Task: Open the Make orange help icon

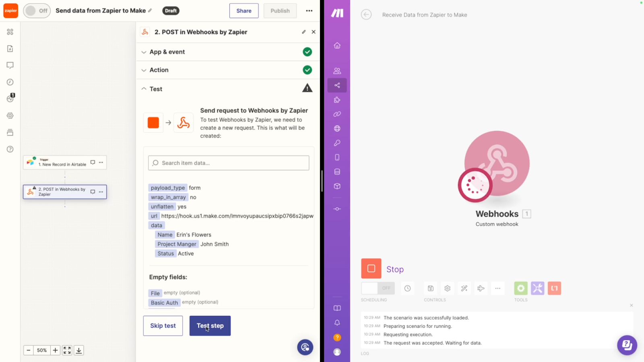Action: coord(337,337)
